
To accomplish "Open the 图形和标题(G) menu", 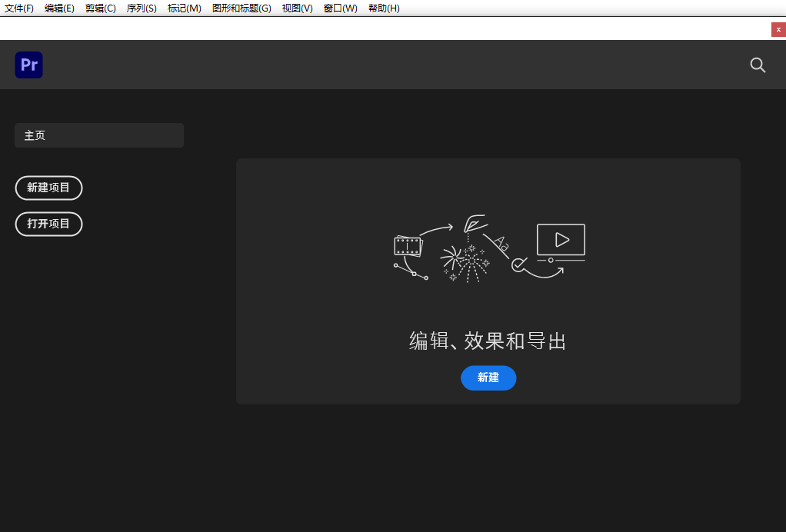I will (241, 8).
